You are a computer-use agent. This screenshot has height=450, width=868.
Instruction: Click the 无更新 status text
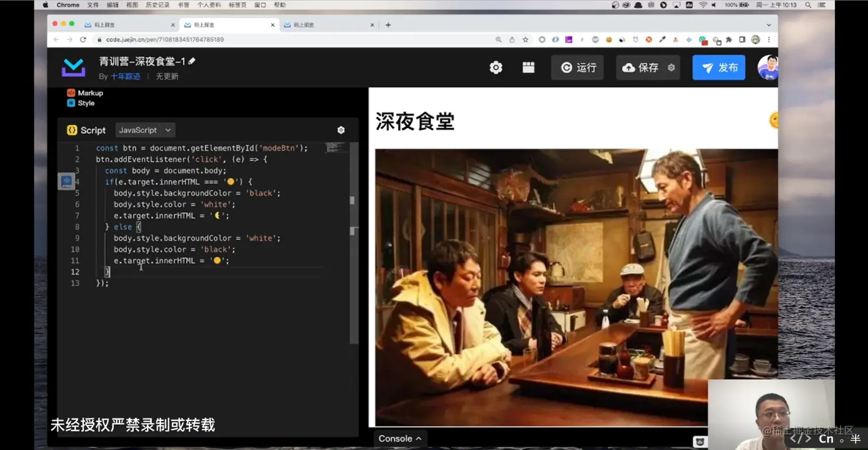pyautogui.click(x=167, y=76)
